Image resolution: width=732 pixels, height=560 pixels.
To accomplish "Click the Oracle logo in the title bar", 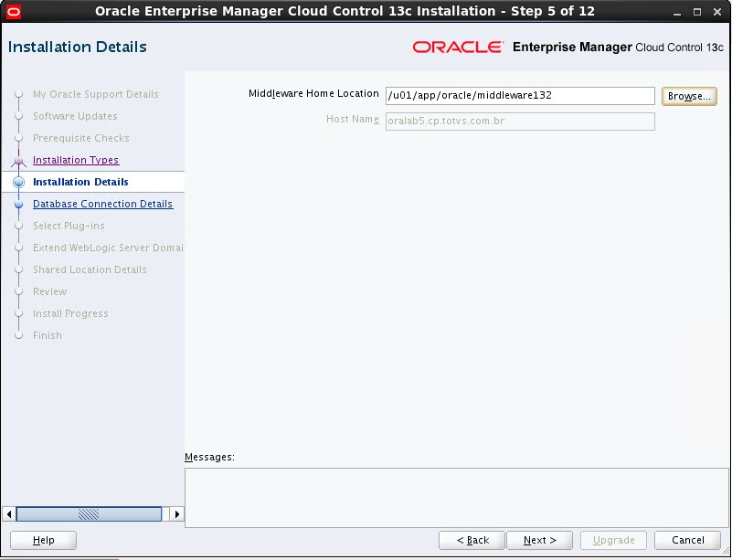I will [x=12, y=10].
